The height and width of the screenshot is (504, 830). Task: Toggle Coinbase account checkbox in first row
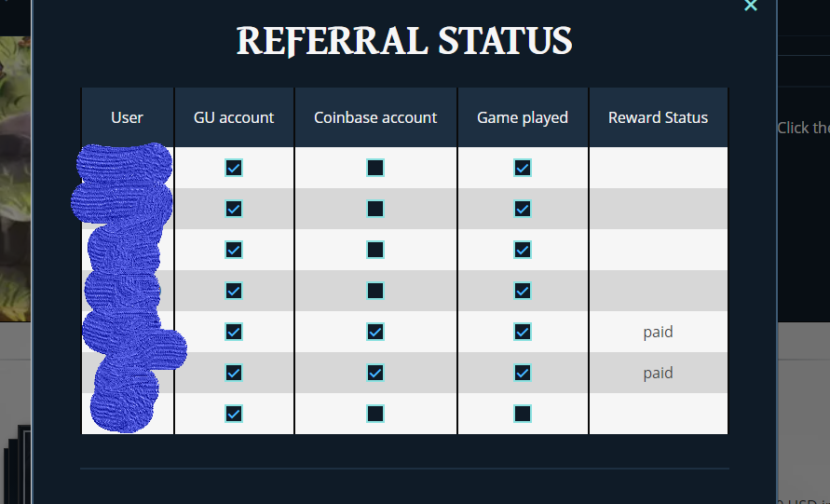(x=375, y=168)
